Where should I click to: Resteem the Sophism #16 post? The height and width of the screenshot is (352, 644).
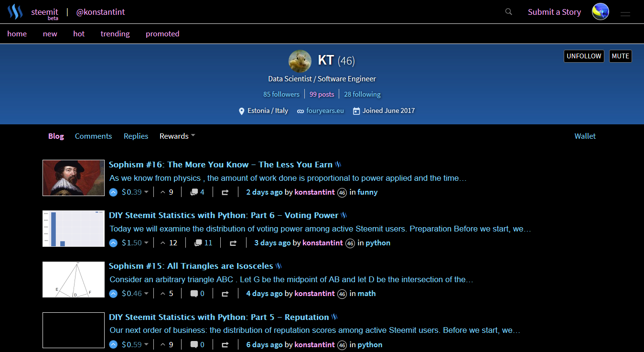coord(225,192)
